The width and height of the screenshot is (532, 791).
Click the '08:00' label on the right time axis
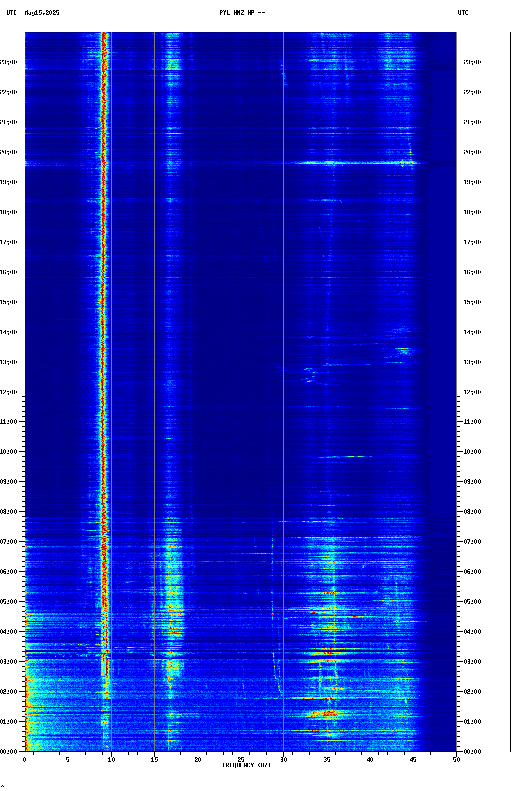pos(472,512)
